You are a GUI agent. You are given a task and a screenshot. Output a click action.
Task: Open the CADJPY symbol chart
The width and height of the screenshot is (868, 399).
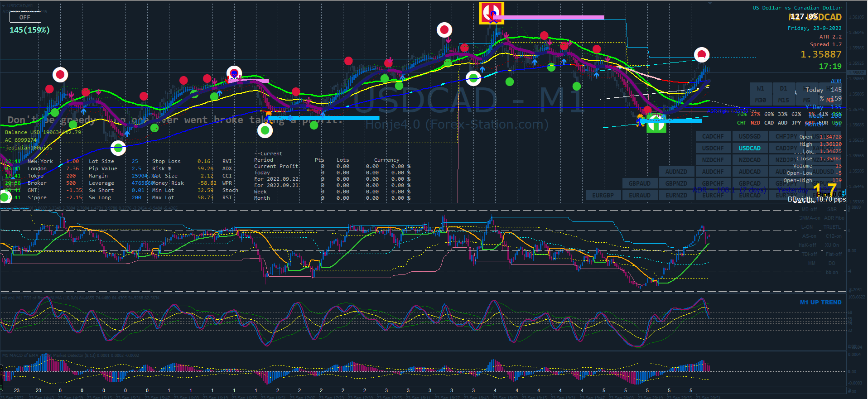[786, 148]
